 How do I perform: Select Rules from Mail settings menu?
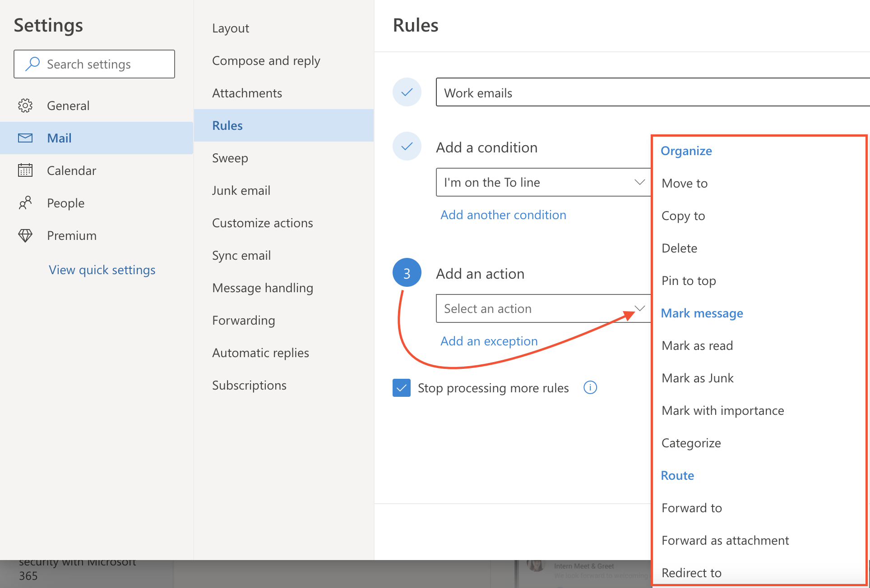tap(227, 125)
